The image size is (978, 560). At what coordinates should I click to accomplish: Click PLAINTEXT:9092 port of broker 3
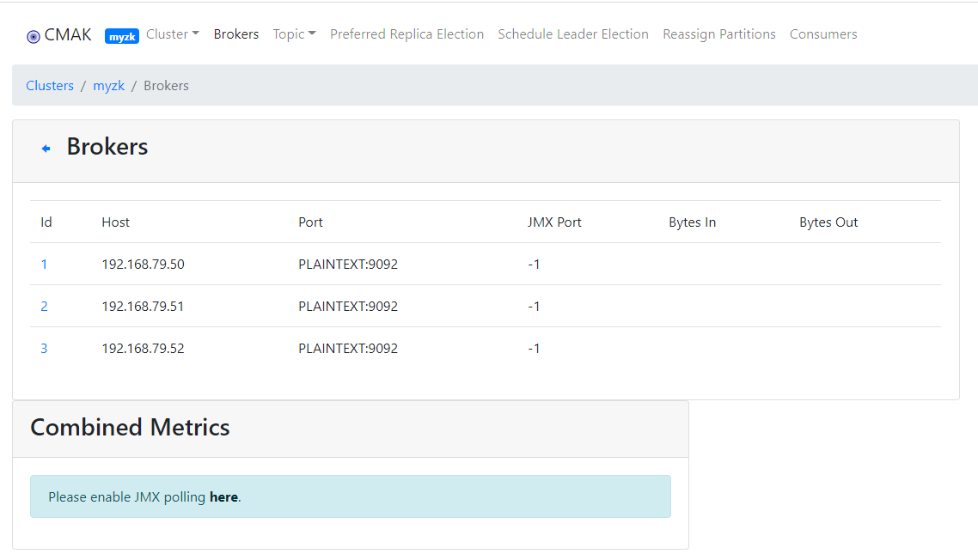pos(348,349)
